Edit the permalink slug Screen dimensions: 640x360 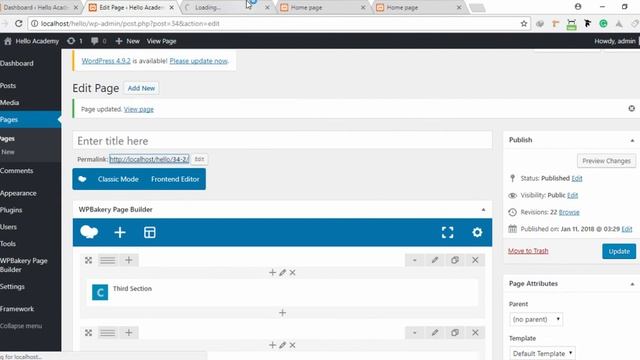click(x=199, y=159)
